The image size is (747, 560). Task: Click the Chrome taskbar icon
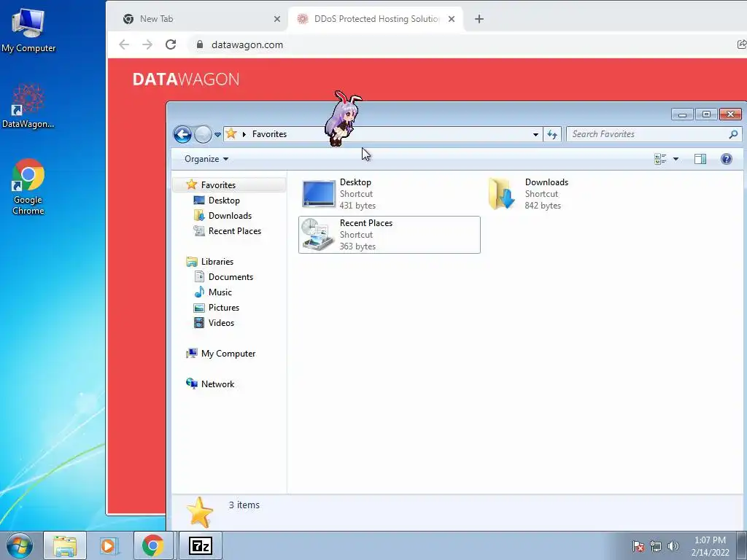(x=153, y=545)
